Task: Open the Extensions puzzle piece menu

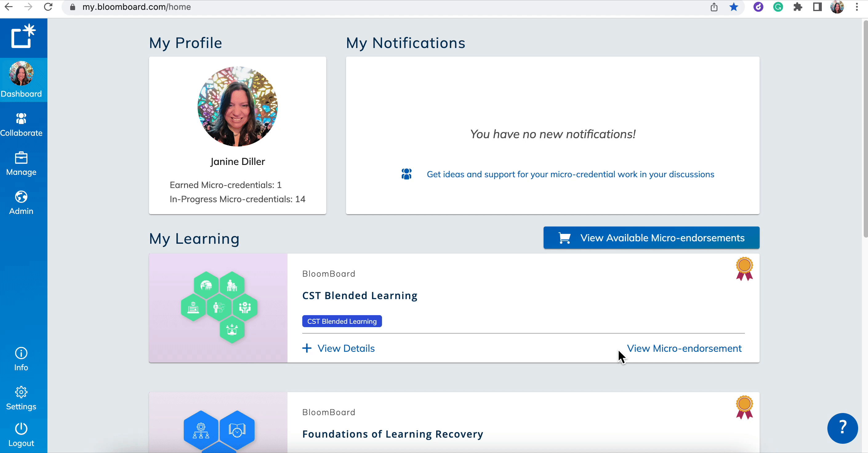Action: click(798, 7)
